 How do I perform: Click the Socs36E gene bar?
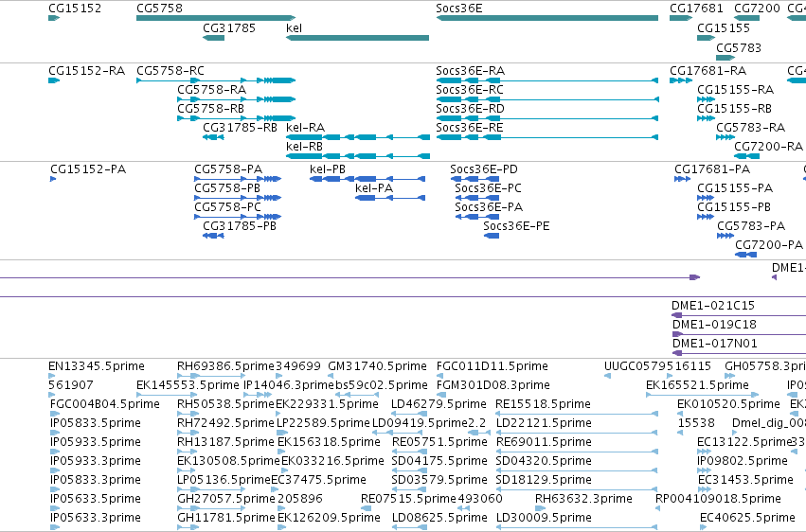(546, 18)
